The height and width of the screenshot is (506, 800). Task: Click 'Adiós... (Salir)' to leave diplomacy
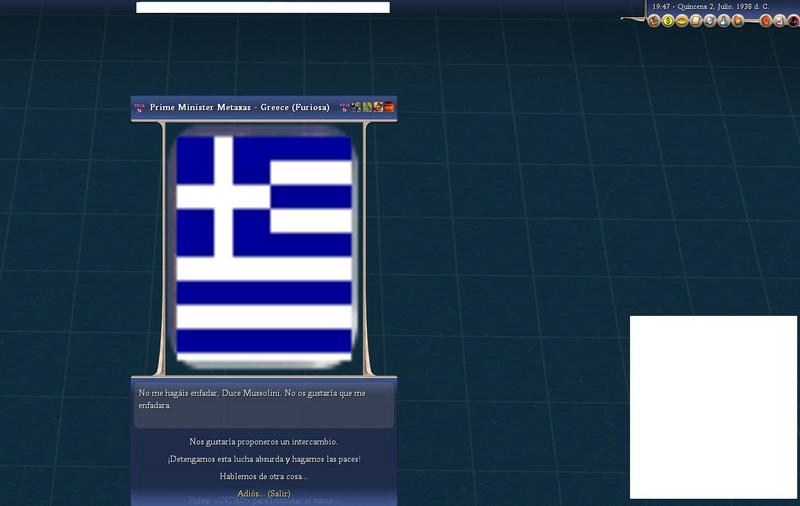click(263, 493)
